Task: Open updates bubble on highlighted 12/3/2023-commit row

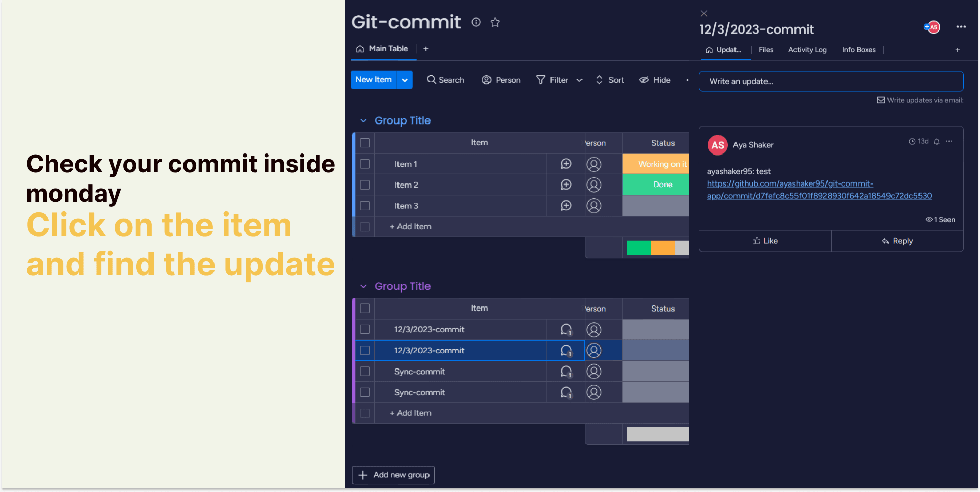Action: (x=566, y=351)
